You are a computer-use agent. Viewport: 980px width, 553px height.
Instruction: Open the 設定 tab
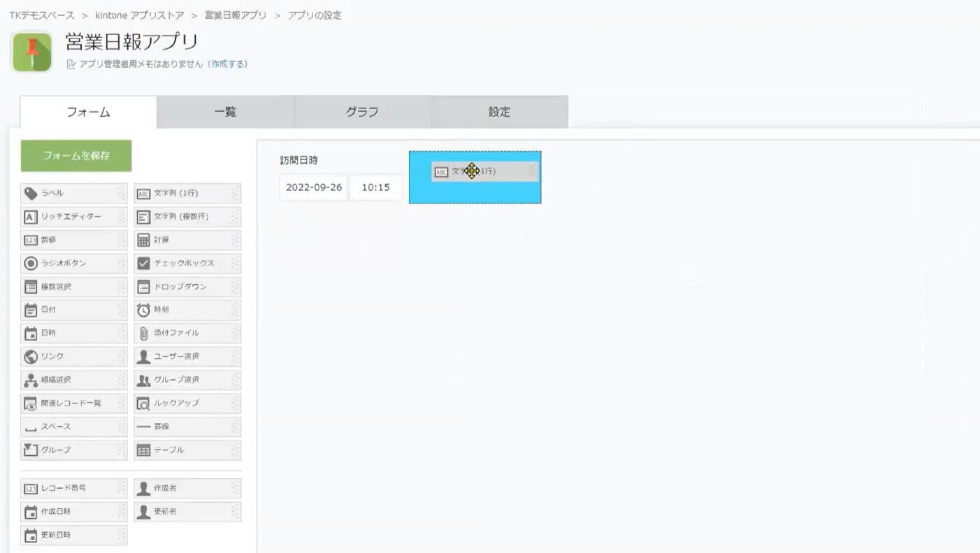pyautogui.click(x=499, y=112)
